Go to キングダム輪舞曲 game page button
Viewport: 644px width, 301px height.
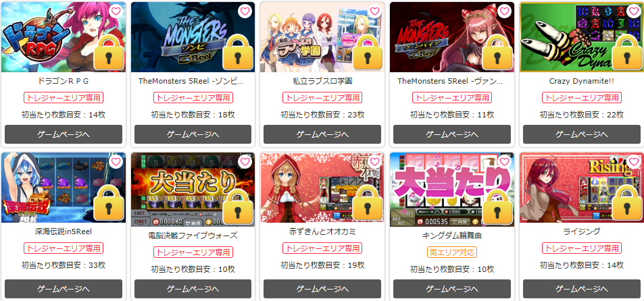(452, 289)
